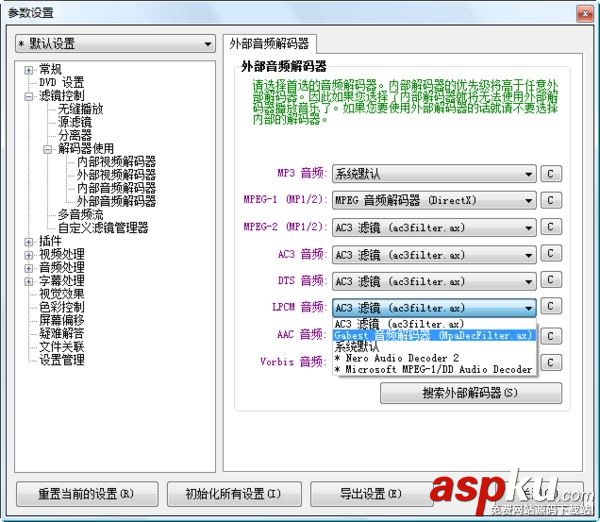This screenshot has width=600, height=522.
Task: Expand the 常规 tree node
Action: pyautogui.click(x=28, y=70)
